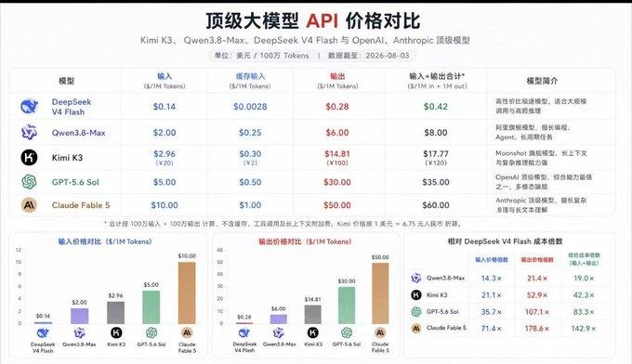Click the Kimi logo in the cost multiplier table

pyautogui.click(x=416, y=294)
